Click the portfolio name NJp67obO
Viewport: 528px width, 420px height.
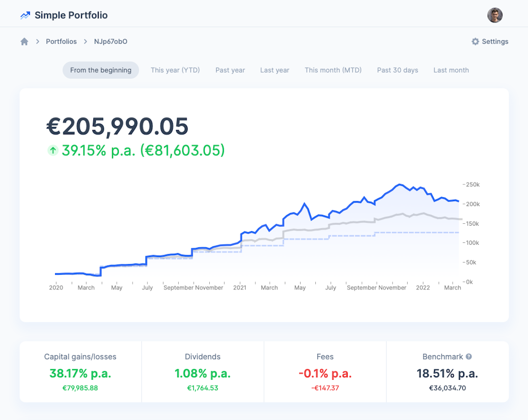(110, 41)
